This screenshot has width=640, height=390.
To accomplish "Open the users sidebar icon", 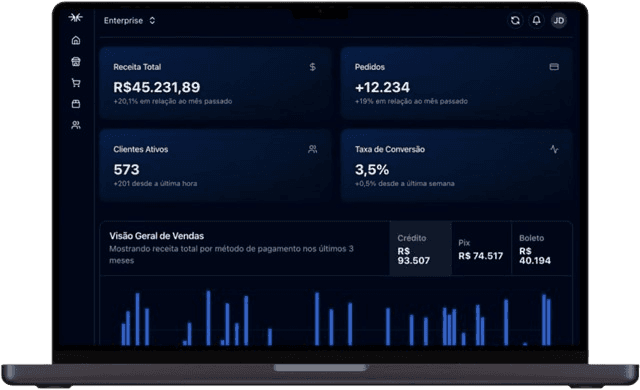I will point(76,125).
